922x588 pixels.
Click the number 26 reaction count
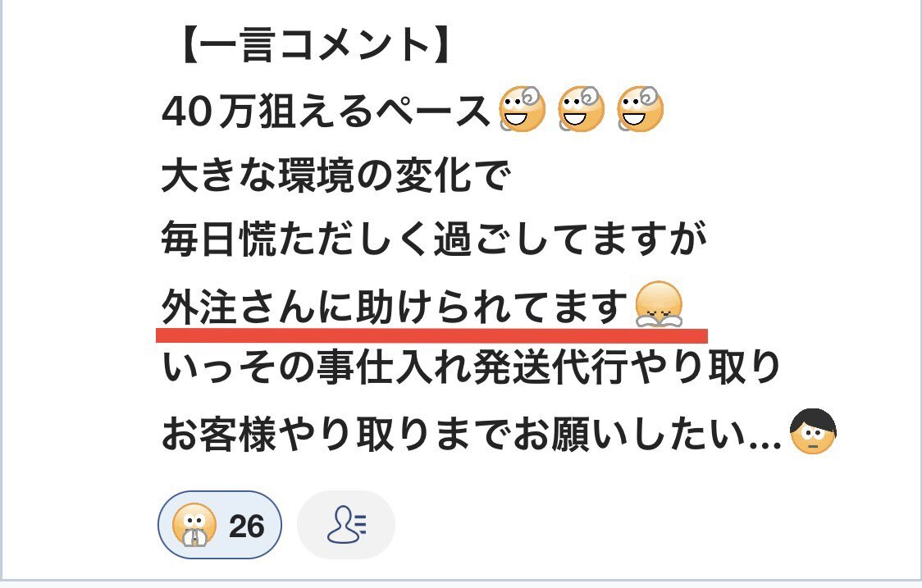pyautogui.click(x=246, y=526)
